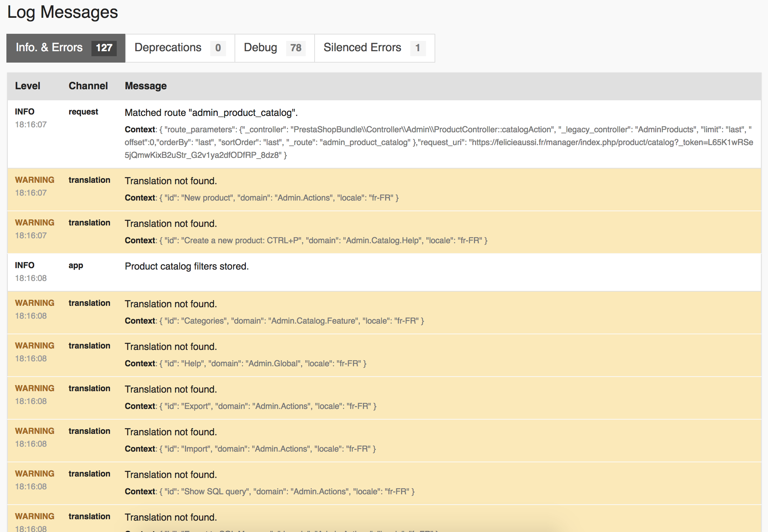Screen dimensions: 768x532
Task: Click the context containing "Import" id
Action: click(250, 449)
